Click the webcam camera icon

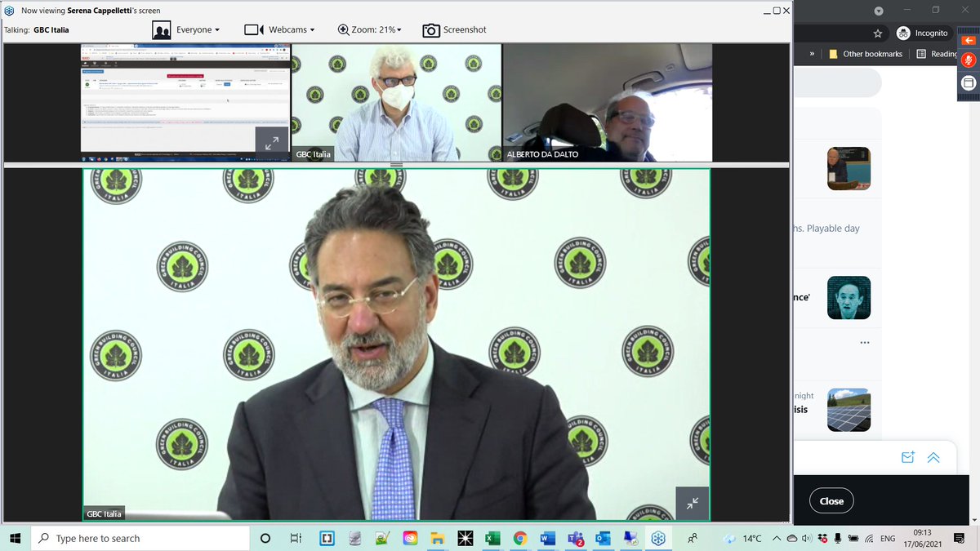click(x=254, y=29)
